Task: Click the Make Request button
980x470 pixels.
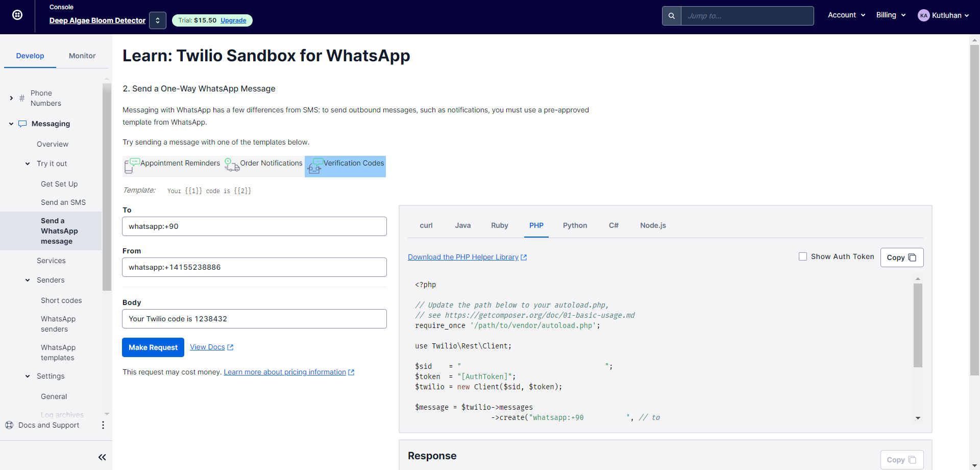Action: tap(153, 347)
